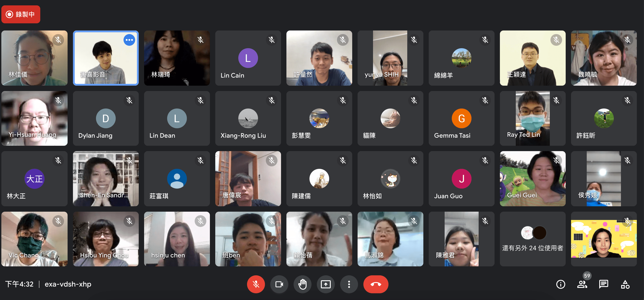Image resolution: width=644 pixels, height=300 pixels.
Task: Open the activities shapes icon
Action: (x=625, y=284)
